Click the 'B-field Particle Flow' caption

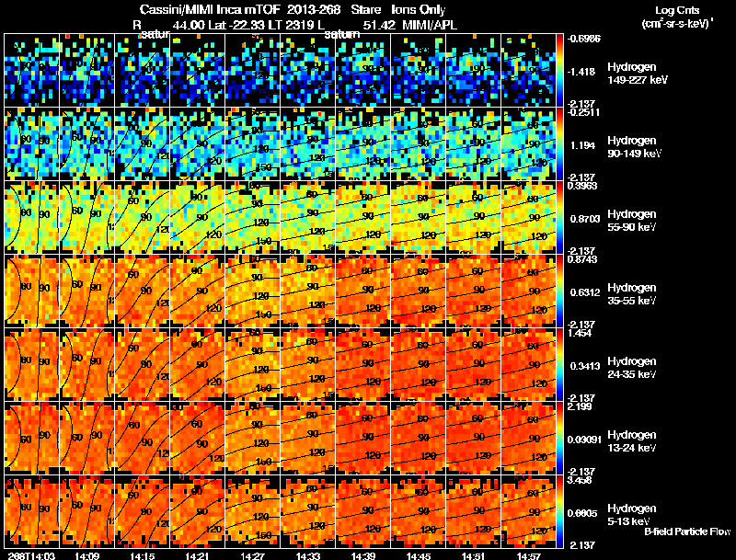coord(687,531)
